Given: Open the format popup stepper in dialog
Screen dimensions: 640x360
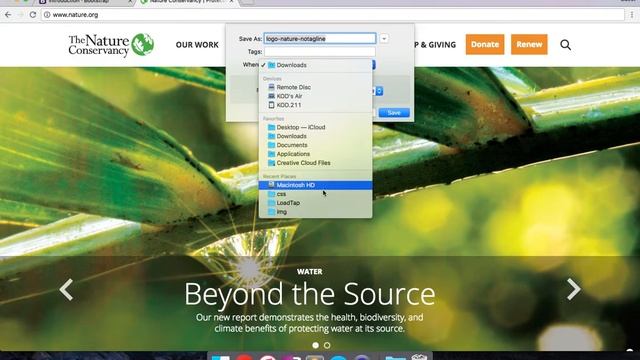Looking at the screenshot, I should point(379,91).
